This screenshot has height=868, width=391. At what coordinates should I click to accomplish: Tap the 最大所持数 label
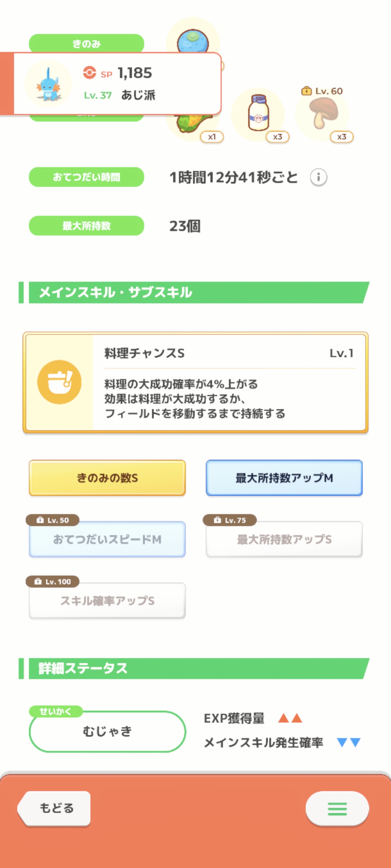[86, 225]
